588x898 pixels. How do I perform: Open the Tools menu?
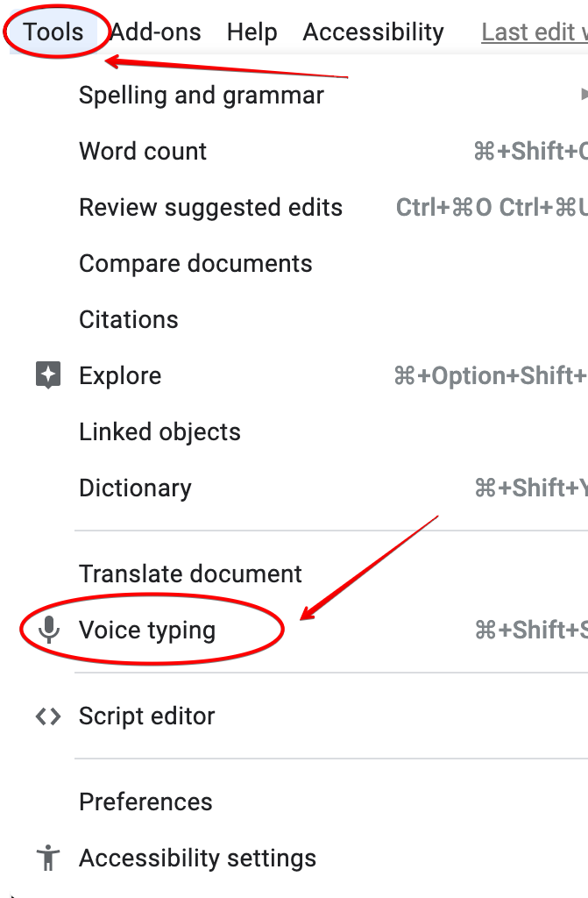[x=53, y=32]
